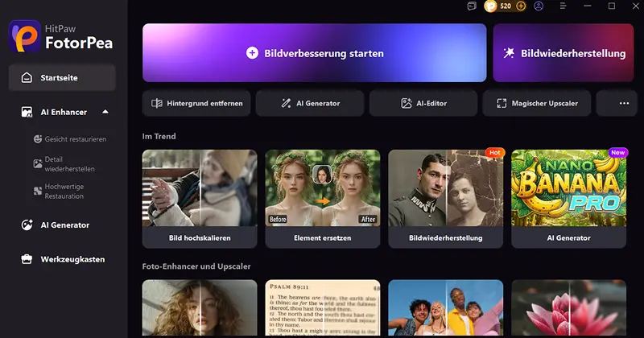Open the AI-Editor quick button
The width and height of the screenshot is (644, 338).
click(423, 104)
